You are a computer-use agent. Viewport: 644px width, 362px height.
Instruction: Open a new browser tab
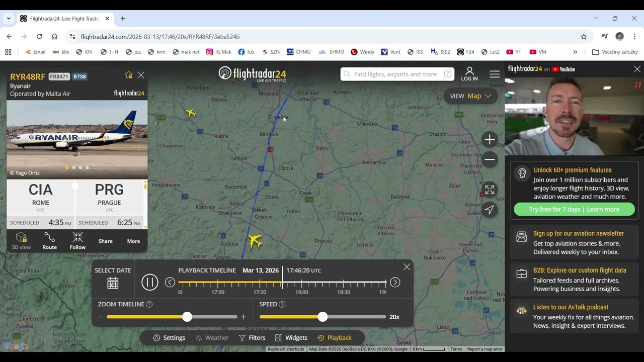pos(122,19)
